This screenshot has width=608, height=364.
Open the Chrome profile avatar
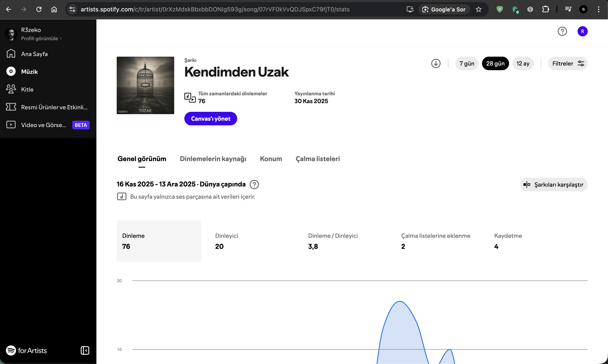(583, 9)
